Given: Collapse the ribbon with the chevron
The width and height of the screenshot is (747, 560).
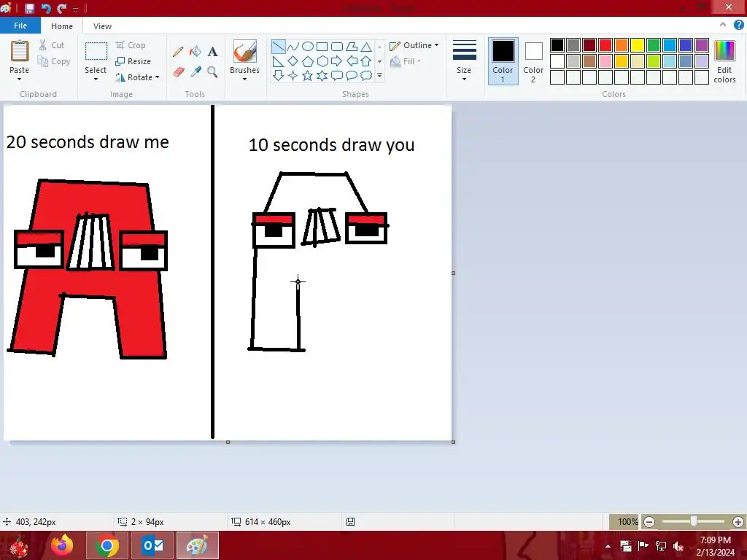Looking at the screenshot, I should tap(723, 25).
